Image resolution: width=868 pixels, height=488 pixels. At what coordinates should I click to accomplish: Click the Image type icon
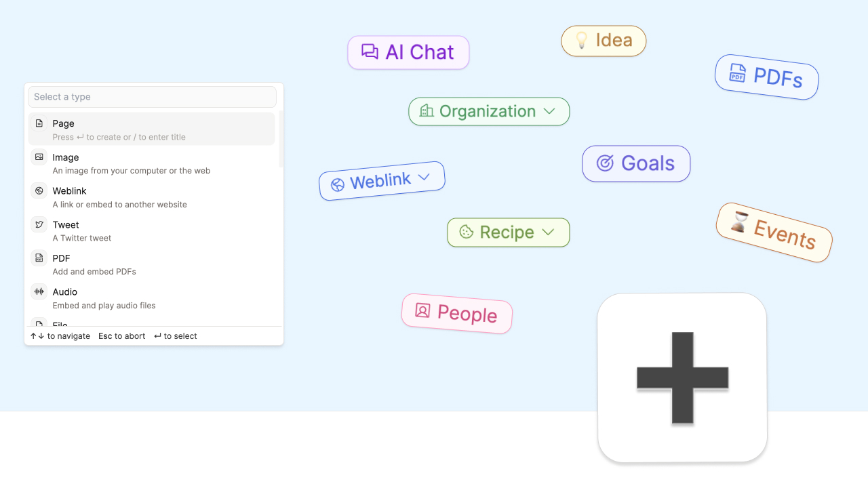tap(39, 157)
